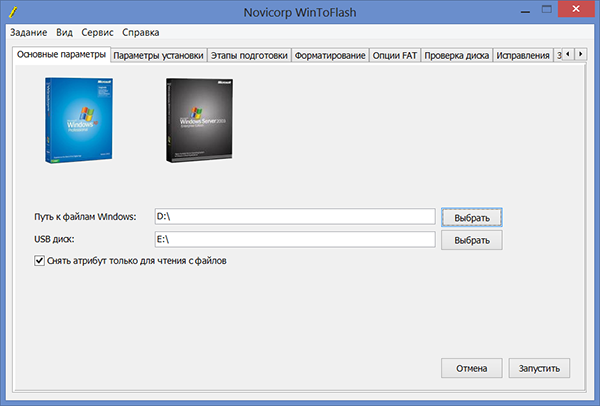This screenshot has width=600, height=406.
Task: Minimize the WinToFlash window
Action: 525,10
